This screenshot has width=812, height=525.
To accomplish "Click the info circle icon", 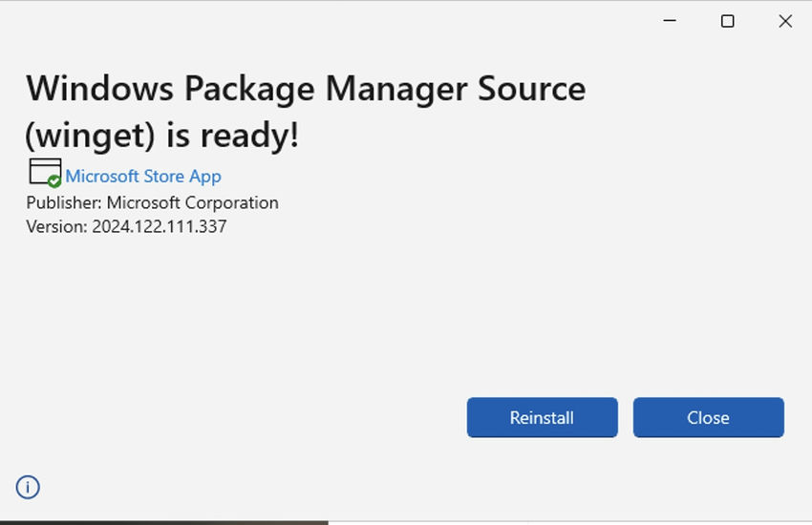I will click(28, 487).
